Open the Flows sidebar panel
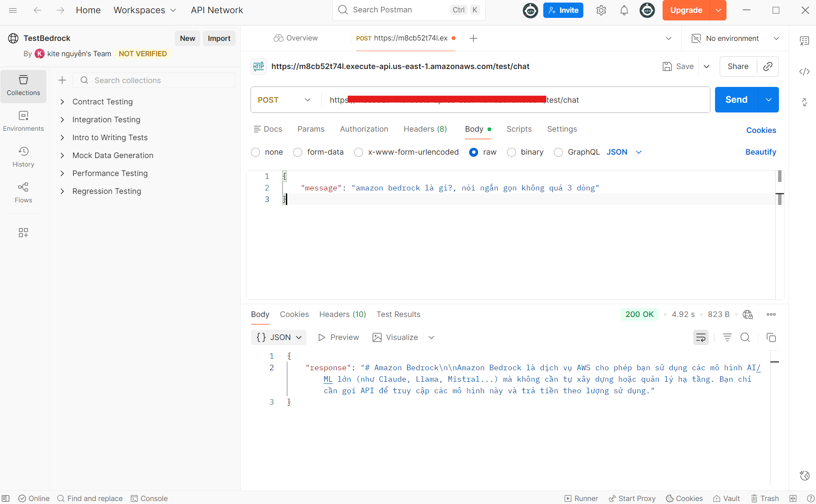 23,193
